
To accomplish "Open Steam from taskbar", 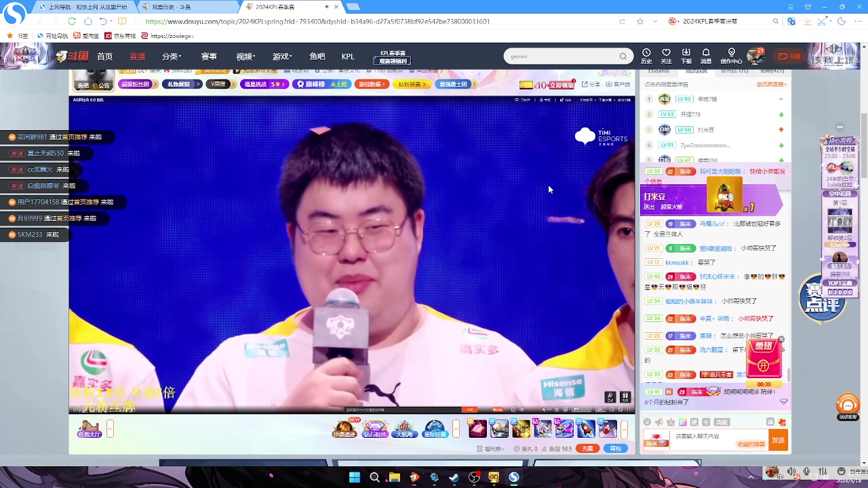I will 454,477.
